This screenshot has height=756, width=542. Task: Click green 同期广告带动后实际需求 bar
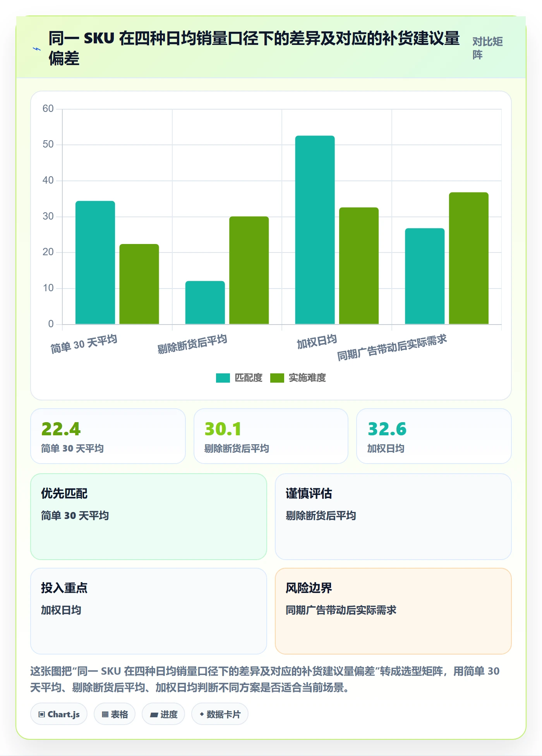coord(469,258)
